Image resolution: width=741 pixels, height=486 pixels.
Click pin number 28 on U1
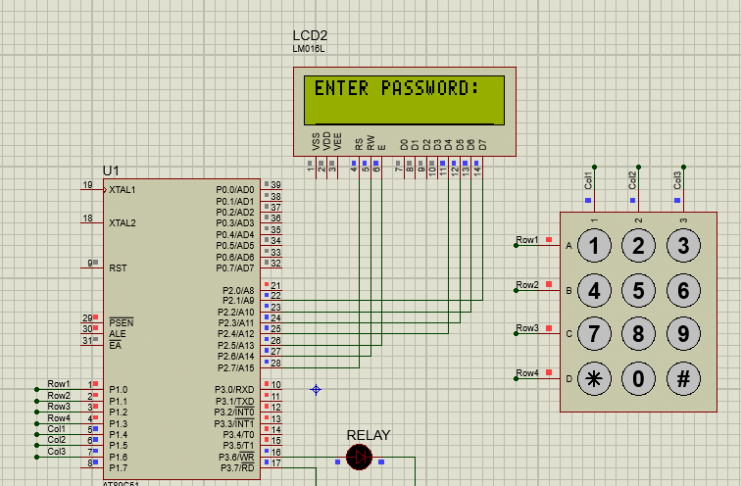click(276, 363)
